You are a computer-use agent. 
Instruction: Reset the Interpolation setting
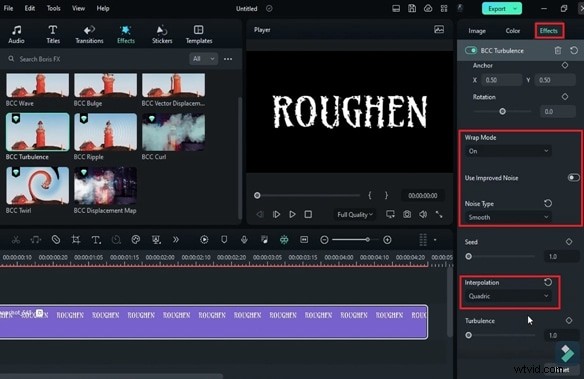point(548,282)
